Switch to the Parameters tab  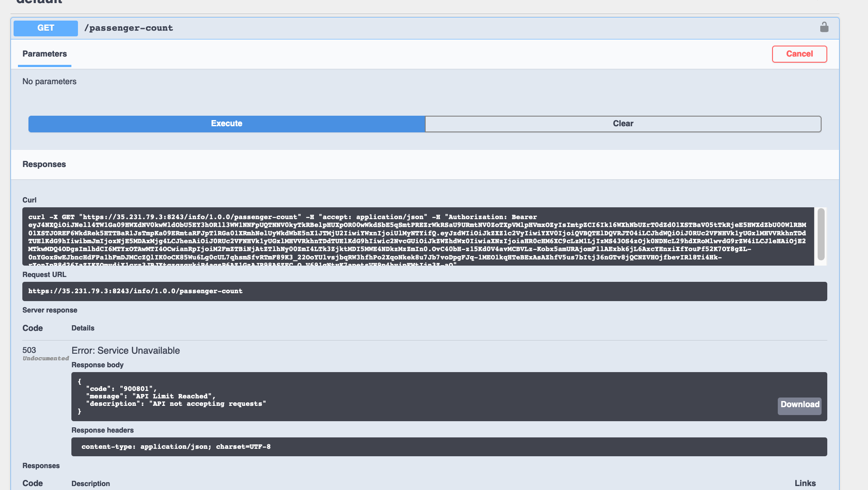coord(44,54)
